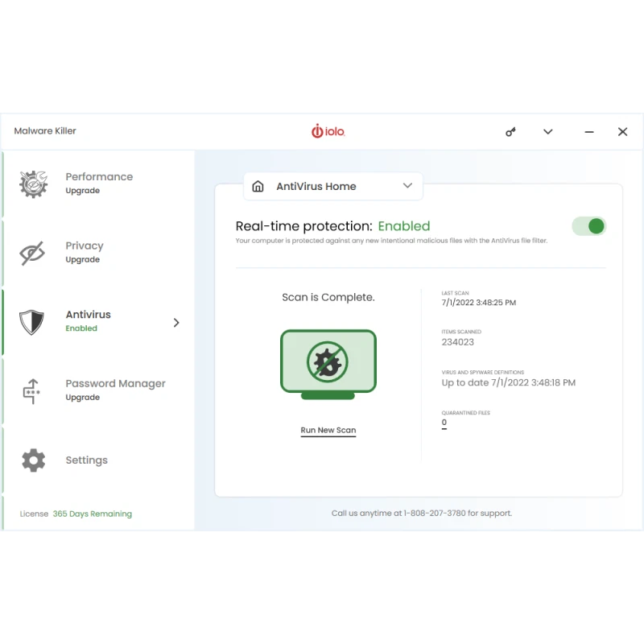
Task: Expand the title bar chevron menu
Action: [x=548, y=131]
